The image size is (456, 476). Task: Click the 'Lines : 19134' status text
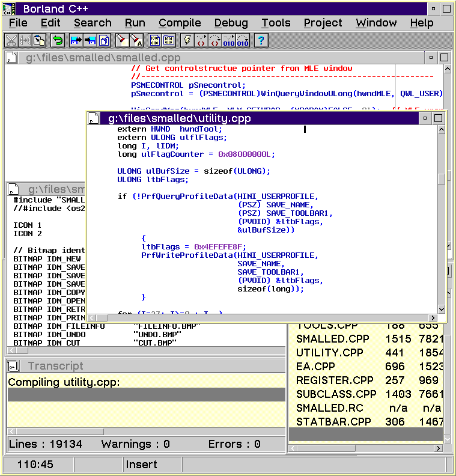pos(45,444)
